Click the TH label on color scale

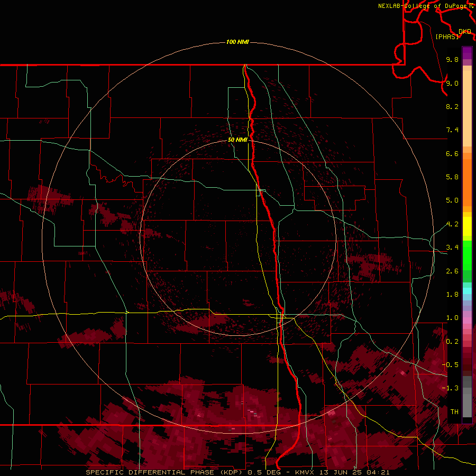[454, 412]
